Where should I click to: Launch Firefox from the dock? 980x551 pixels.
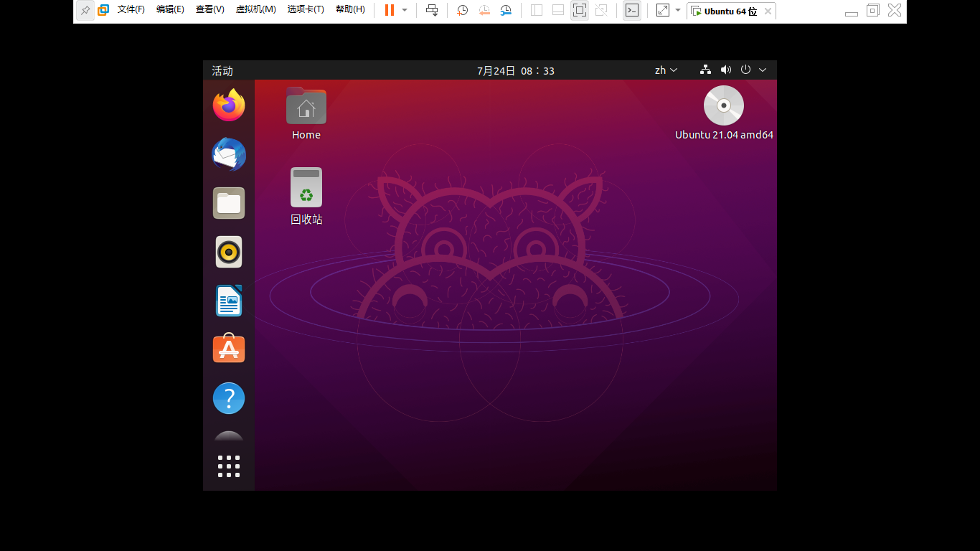(229, 105)
